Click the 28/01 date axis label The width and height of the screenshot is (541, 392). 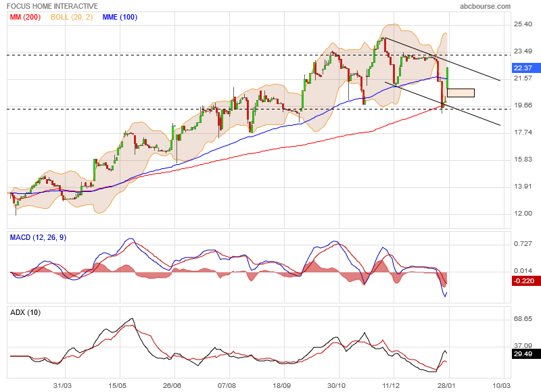click(446, 385)
